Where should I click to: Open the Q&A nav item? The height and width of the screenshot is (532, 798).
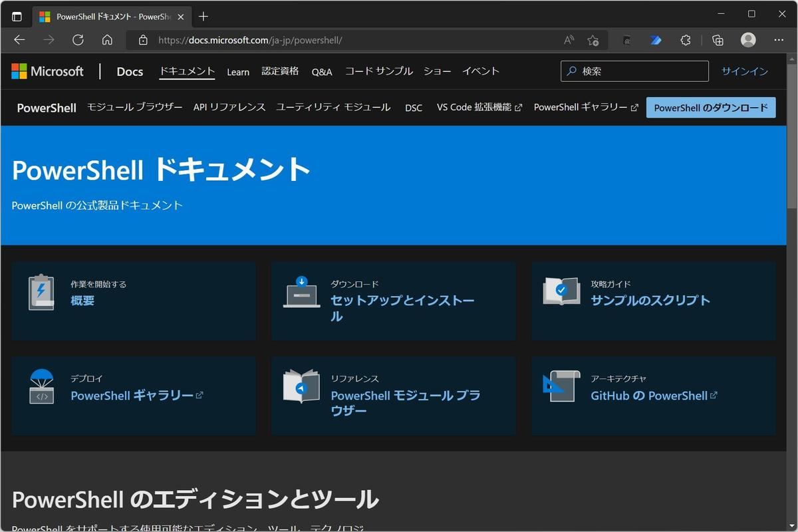tap(322, 72)
